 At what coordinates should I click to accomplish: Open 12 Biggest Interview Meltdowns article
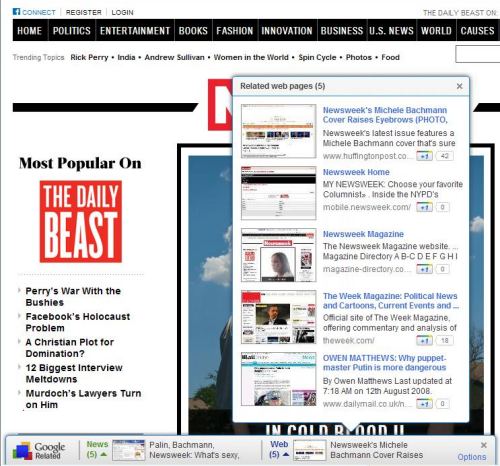coord(74,373)
